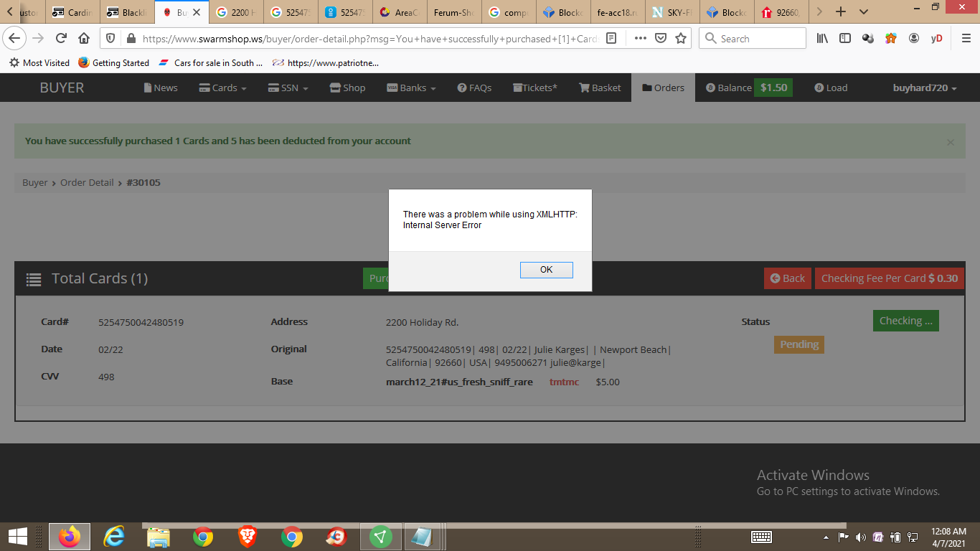Image resolution: width=980 pixels, height=551 pixels.
Task: Switch to the 2200 H browser tab
Action: (x=236, y=11)
